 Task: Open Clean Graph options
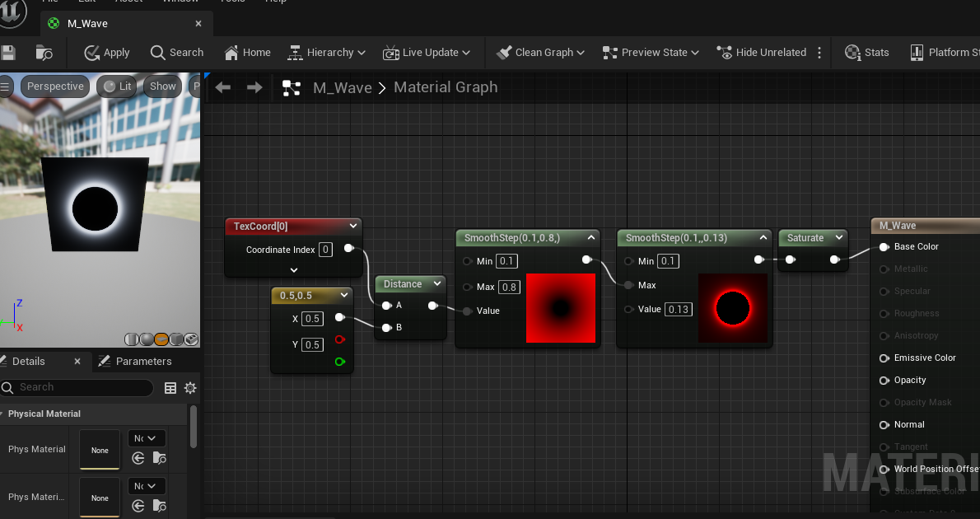coord(540,53)
